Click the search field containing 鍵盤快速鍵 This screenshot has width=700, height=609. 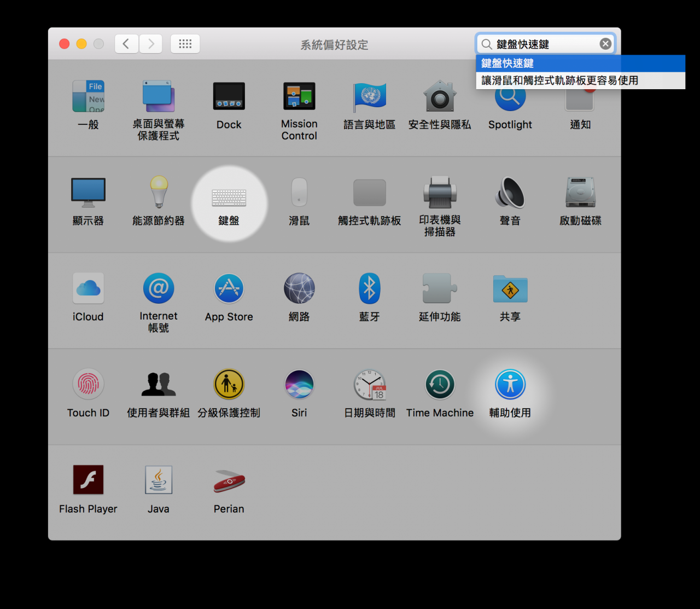tap(546, 44)
